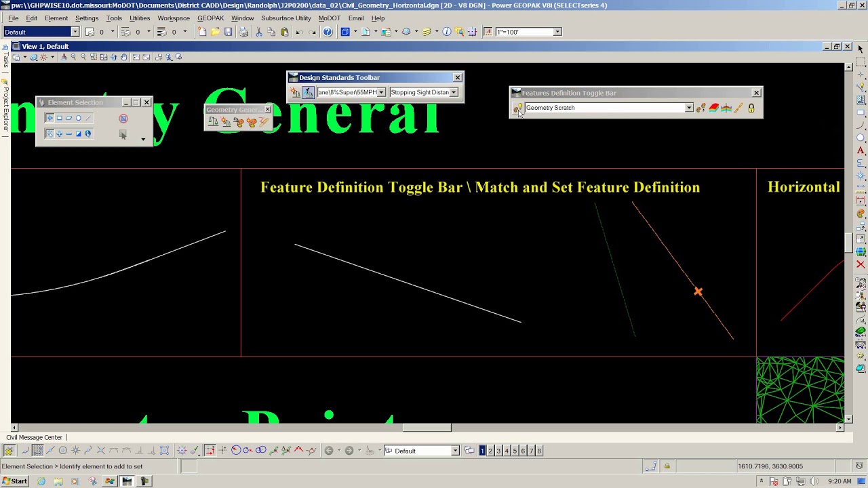Click Disable Handles icon in Element Selection

coord(123,119)
